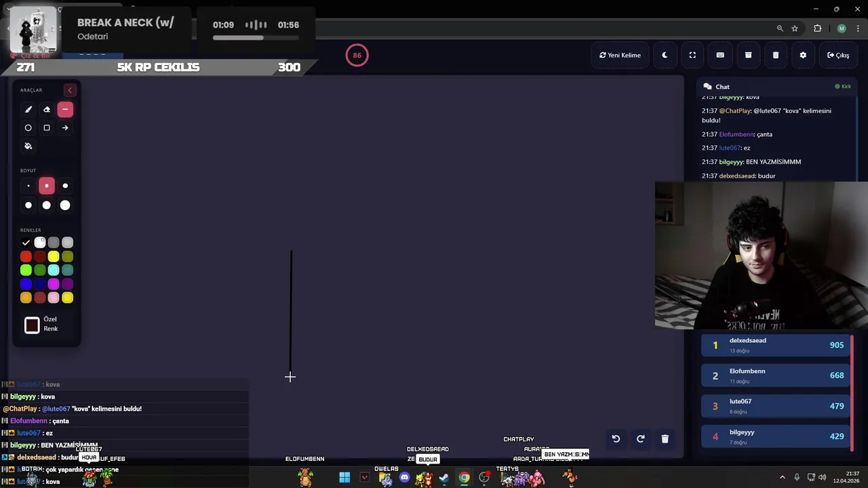Open the Chrome profile avatar M
Screen dimensions: 868x488
pyautogui.click(x=842, y=28)
